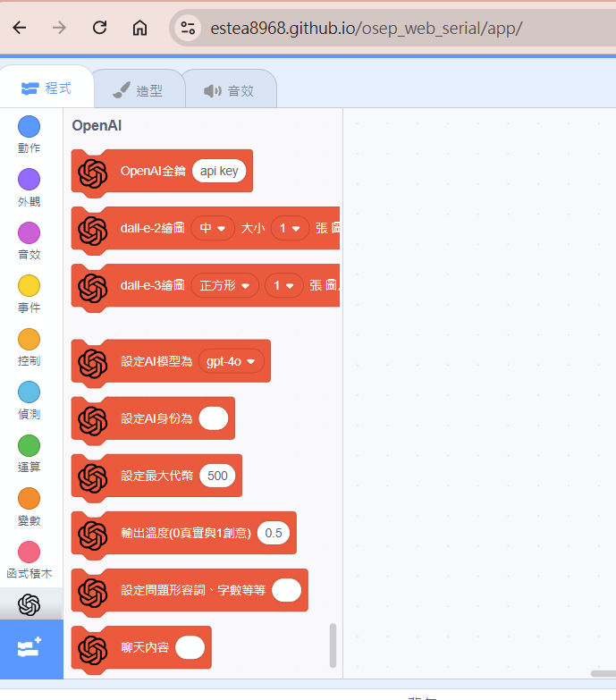Viewport: 616px width, 700px height.
Task: Click the 輸出溫度(0真實與1創意) block label
Action: (x=186, y=533)
